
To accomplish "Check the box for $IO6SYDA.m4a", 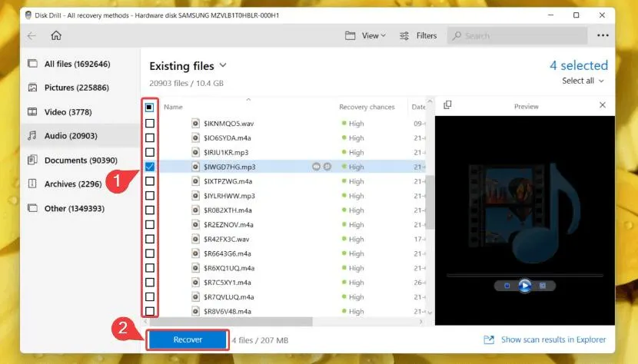I will click(x=150, y=138).
